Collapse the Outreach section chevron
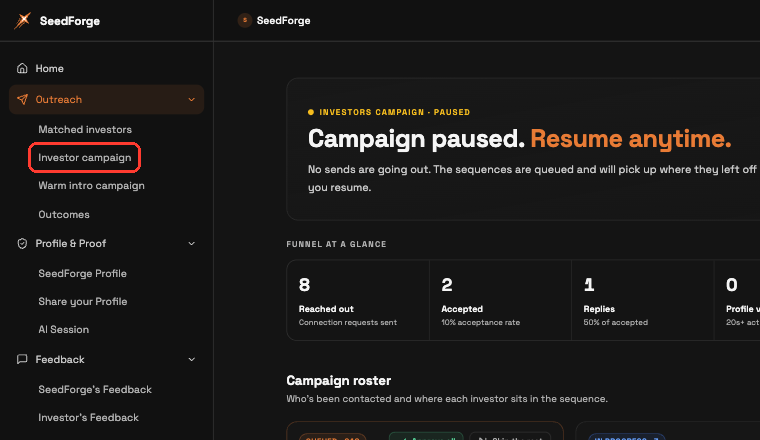The width and height of the screenshot is (760, 440). coord(191,99)
